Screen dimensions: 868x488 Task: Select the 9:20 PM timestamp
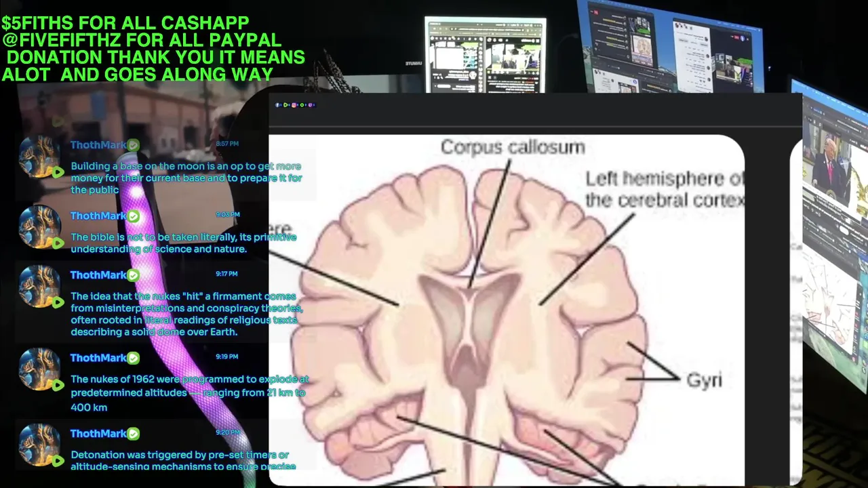tap(227, 432)
